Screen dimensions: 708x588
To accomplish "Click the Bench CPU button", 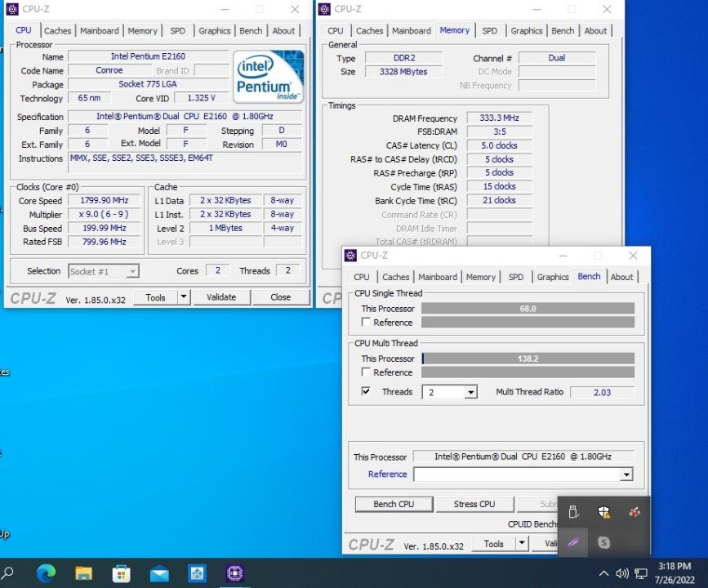I will (x=394, y=504).
